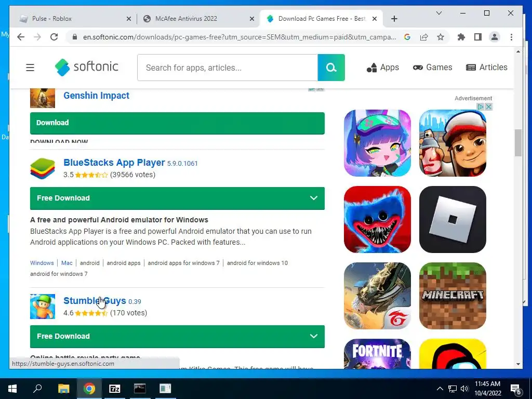Open Chrome's three-dot menu
This screenshot has width=532, height=399.
tap(511, 37)
